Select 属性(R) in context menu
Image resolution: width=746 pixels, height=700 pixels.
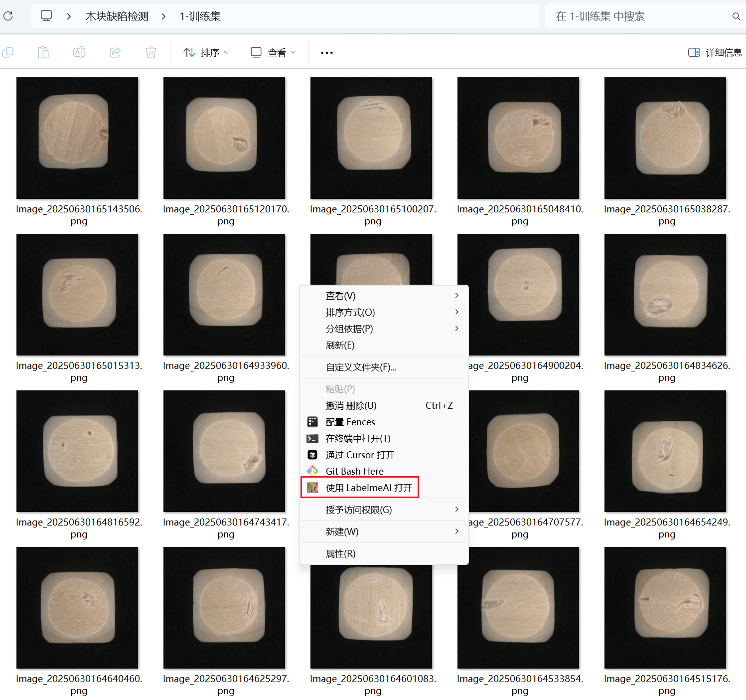[340, 553]
